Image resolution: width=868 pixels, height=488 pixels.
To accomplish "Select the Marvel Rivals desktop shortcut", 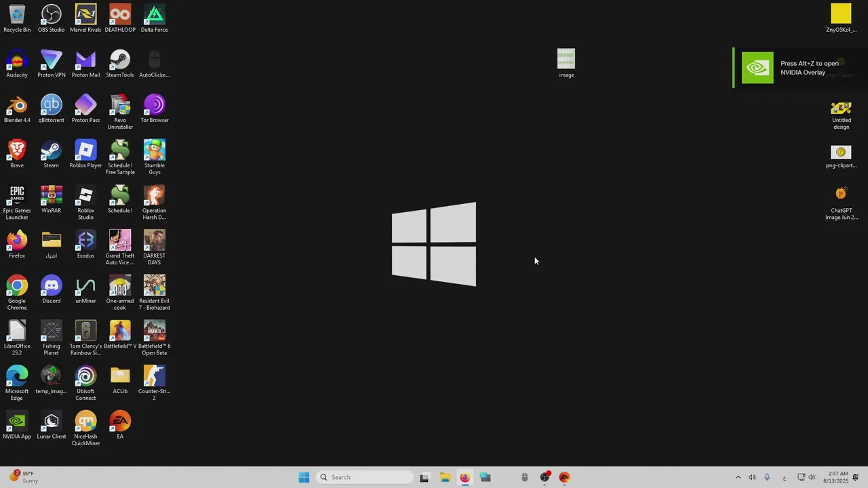I will click(x=85, y=18).
